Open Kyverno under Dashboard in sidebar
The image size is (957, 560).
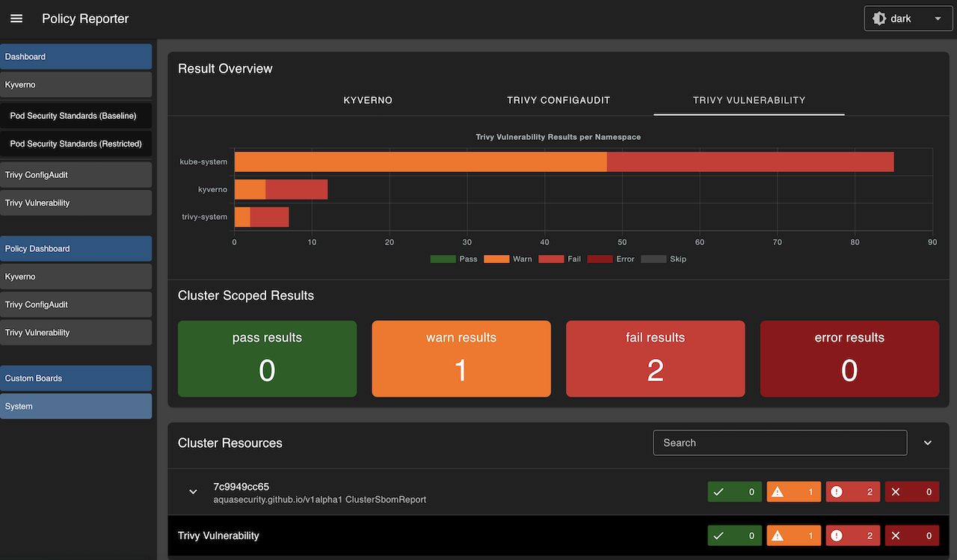point(76,84)
